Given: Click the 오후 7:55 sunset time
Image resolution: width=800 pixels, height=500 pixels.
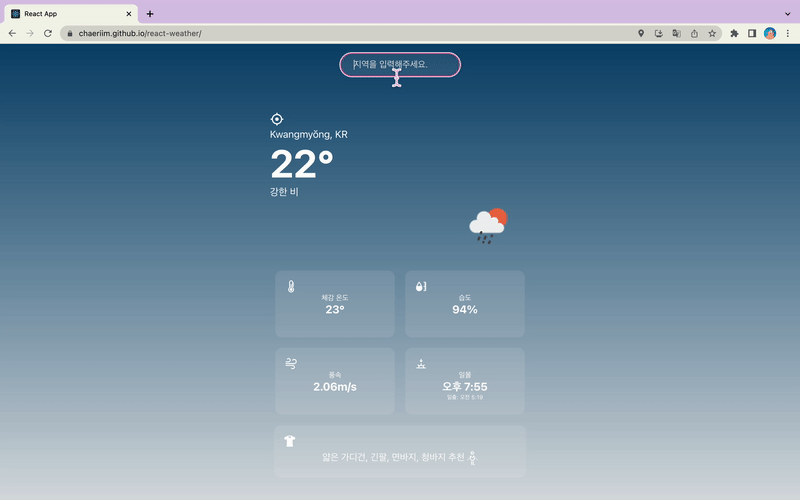Looking at the screenshot, I should (x=465, y=387).
